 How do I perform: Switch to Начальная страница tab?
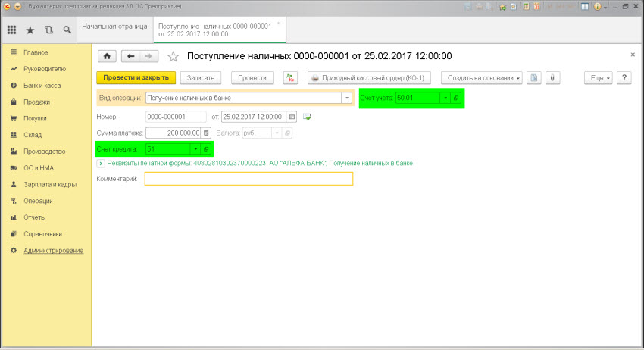coord(114,26)
